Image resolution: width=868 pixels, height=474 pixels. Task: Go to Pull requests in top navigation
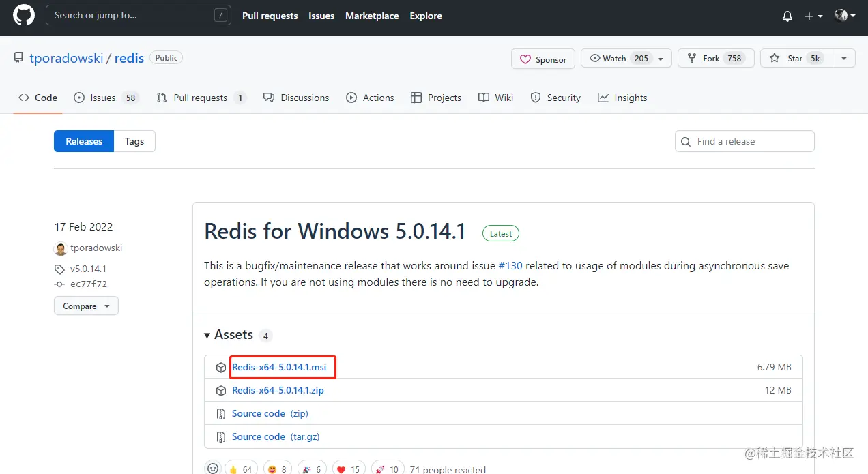coord(270,16)
